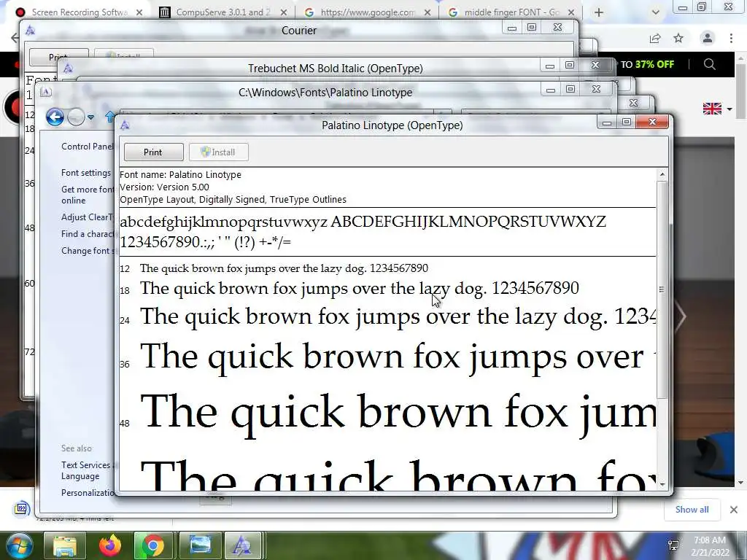Open the Windows Start menu

click(x=19, y=545)
